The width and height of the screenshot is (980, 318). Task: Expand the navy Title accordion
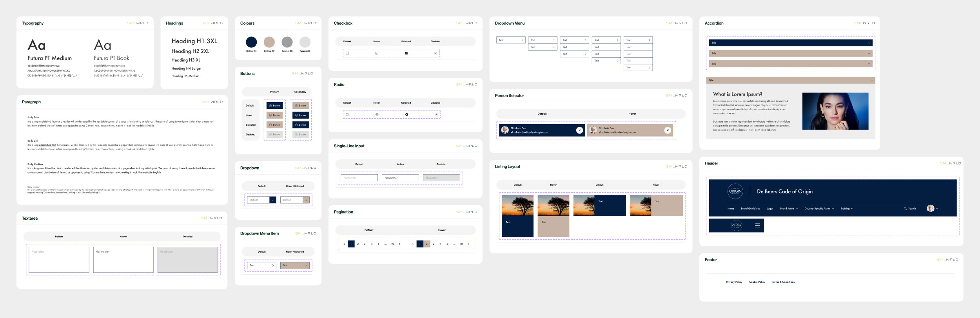pos(791,43)
